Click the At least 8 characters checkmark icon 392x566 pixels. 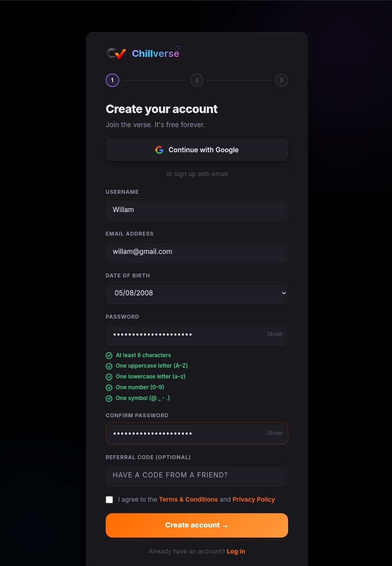(109, 356)
